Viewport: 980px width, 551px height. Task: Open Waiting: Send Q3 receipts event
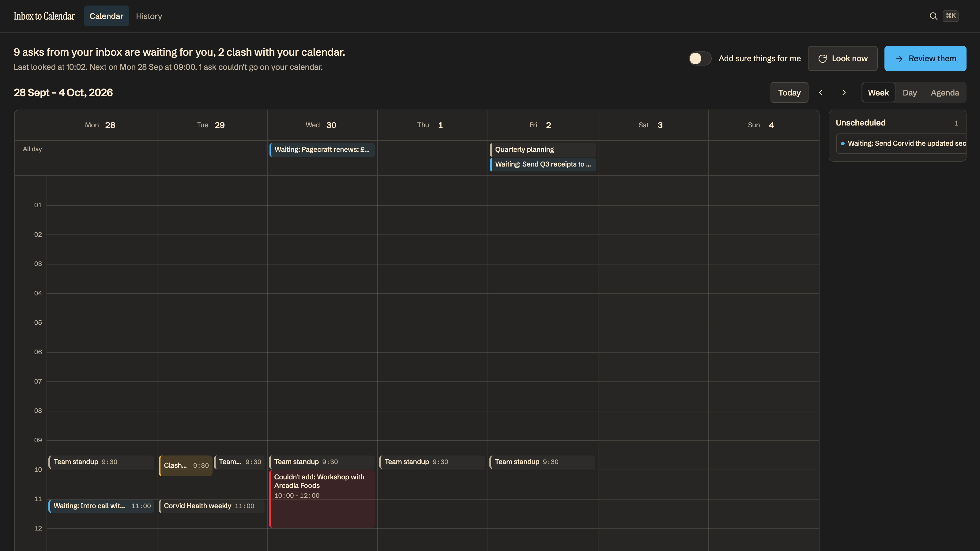(543, 164)
